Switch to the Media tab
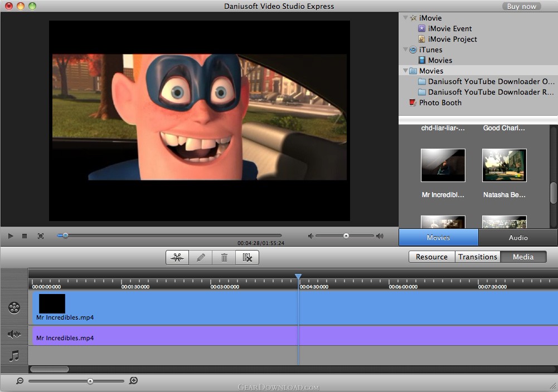Viewport: 558px width, 392px height. 523,257
